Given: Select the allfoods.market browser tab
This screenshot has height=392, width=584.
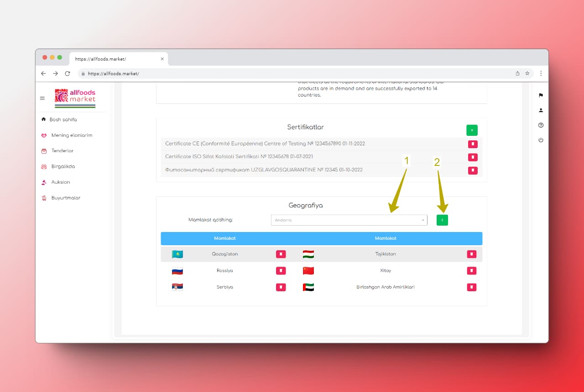Looking at the screenshot, I should 119,59.
